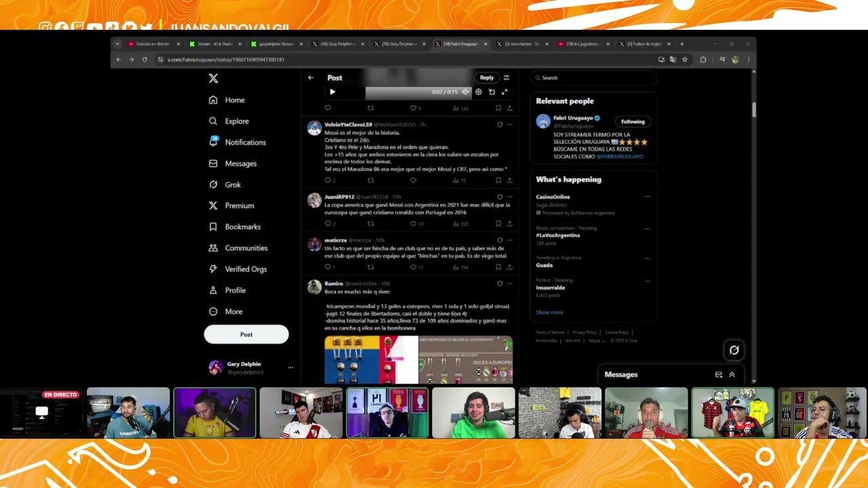
Task: Open more options for #LaVozArgentina trend
Action: point(648,228)
